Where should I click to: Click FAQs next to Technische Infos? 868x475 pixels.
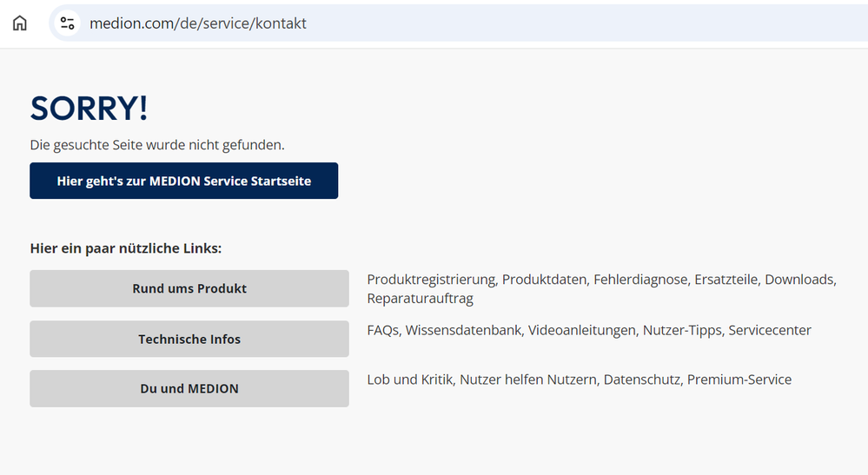point(382,330)
